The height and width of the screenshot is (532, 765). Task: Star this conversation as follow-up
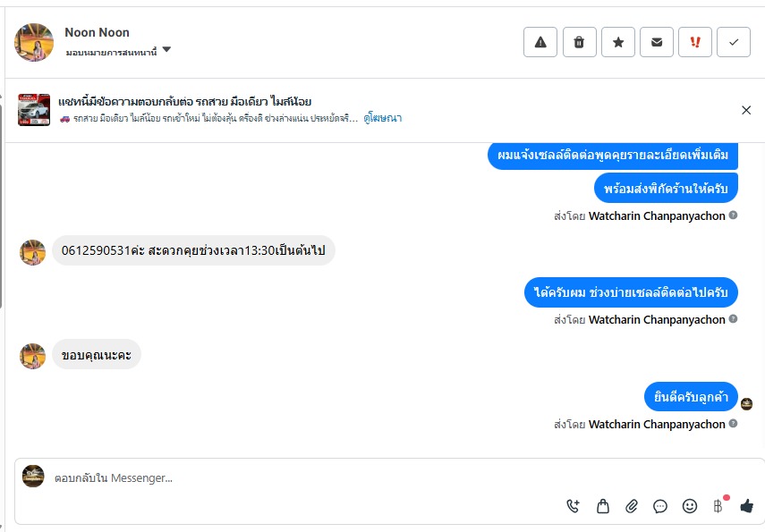[618, 42]
